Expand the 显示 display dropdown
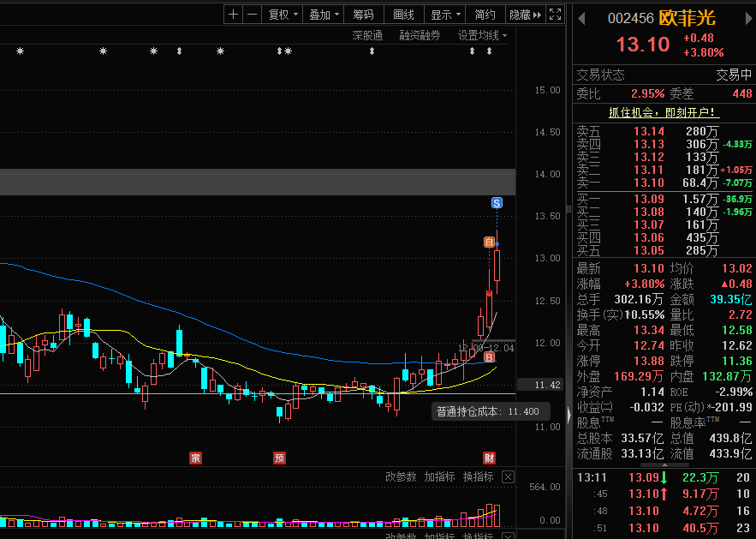 click(445, 15)
